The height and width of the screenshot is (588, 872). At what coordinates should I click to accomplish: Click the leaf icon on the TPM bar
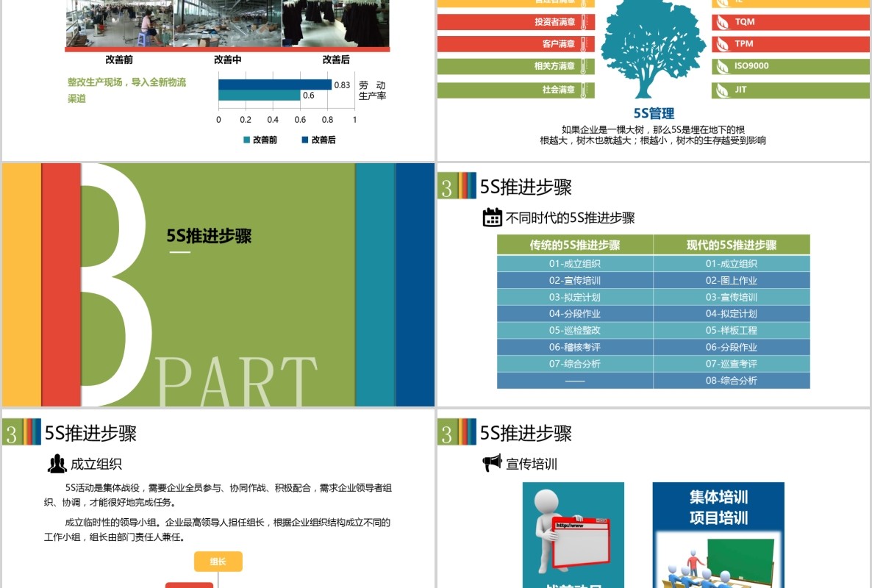pyautogui.click(x=723, y=44)
